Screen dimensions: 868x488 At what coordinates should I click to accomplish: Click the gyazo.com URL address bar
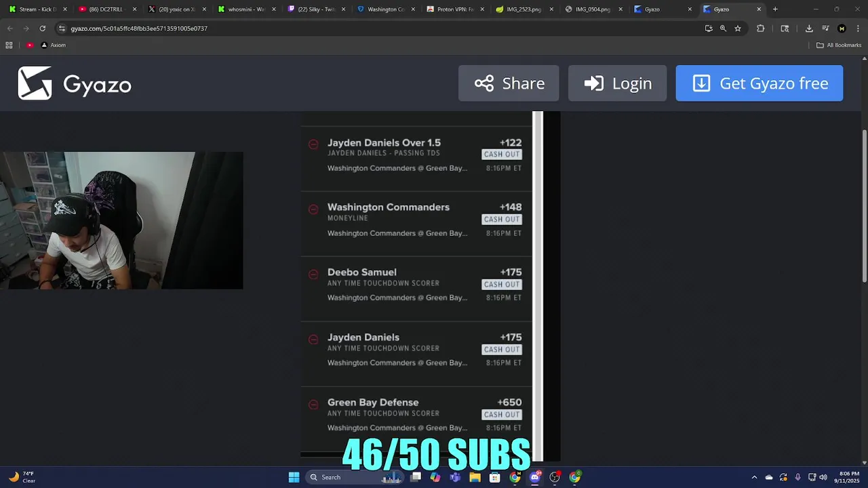coord(380,28)
